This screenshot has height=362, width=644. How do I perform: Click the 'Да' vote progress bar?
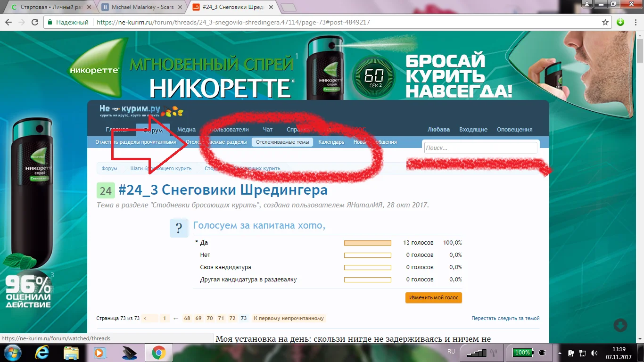pos(368,242)
